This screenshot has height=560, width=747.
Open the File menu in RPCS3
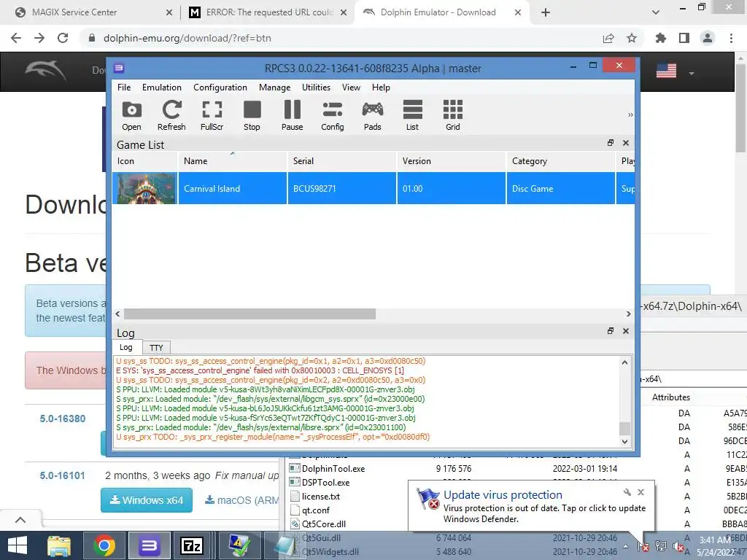coord(124,87)
